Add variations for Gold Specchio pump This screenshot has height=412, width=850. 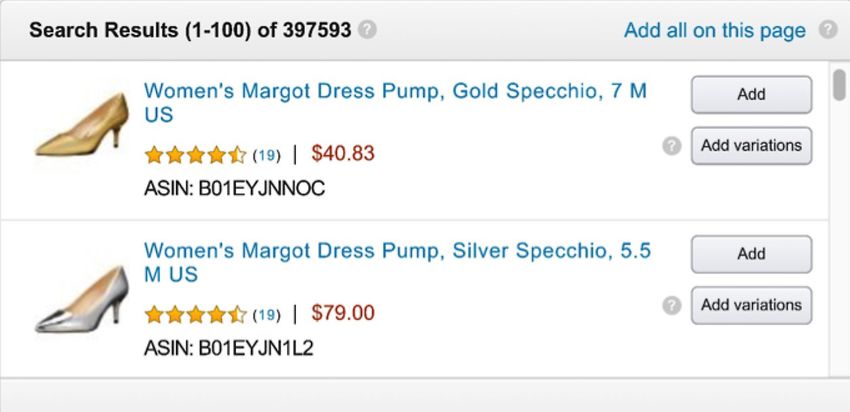751,145
